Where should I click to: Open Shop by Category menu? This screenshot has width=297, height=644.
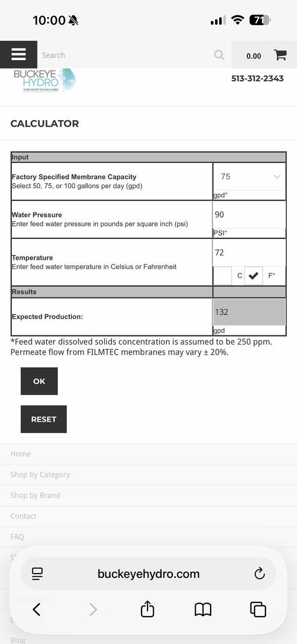click(x=40, y=474)
